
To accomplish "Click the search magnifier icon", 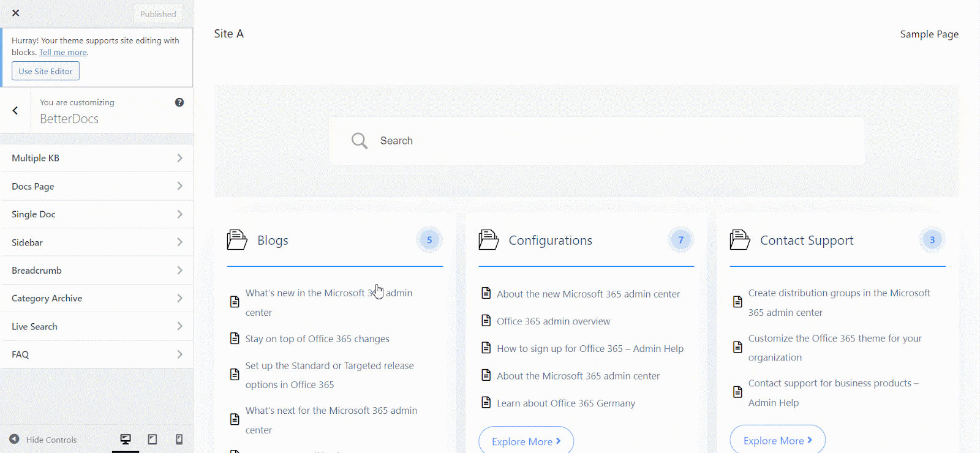I will (360, 141).
